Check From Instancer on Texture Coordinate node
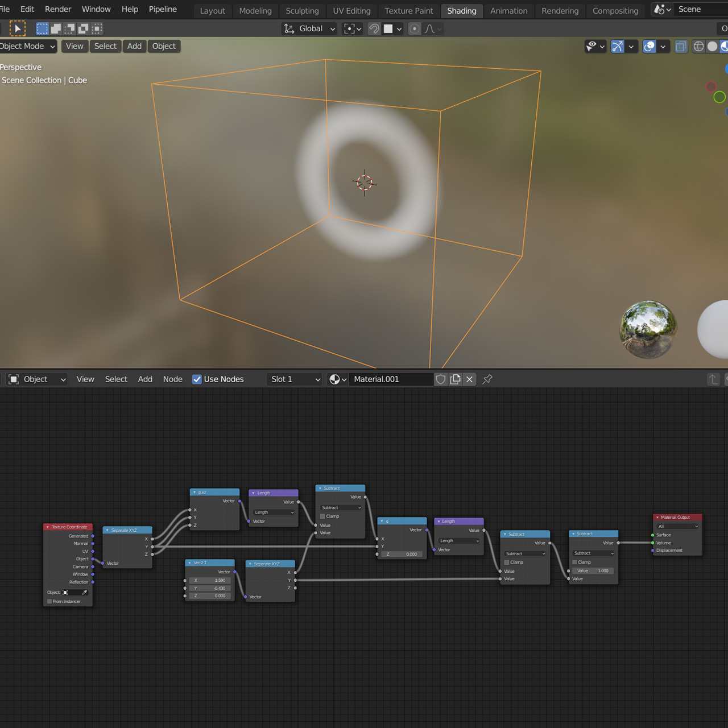728x728 pixels. [49, 601]
